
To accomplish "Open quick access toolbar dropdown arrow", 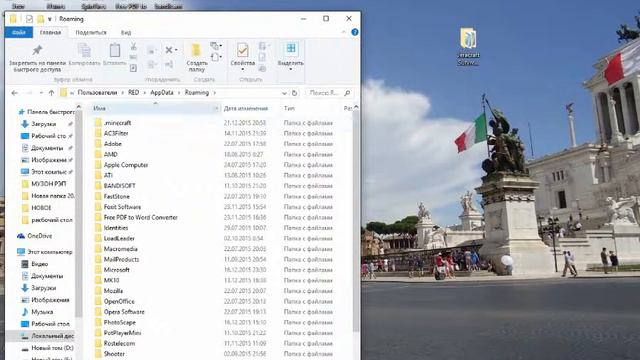I will (x=49, y=19).
